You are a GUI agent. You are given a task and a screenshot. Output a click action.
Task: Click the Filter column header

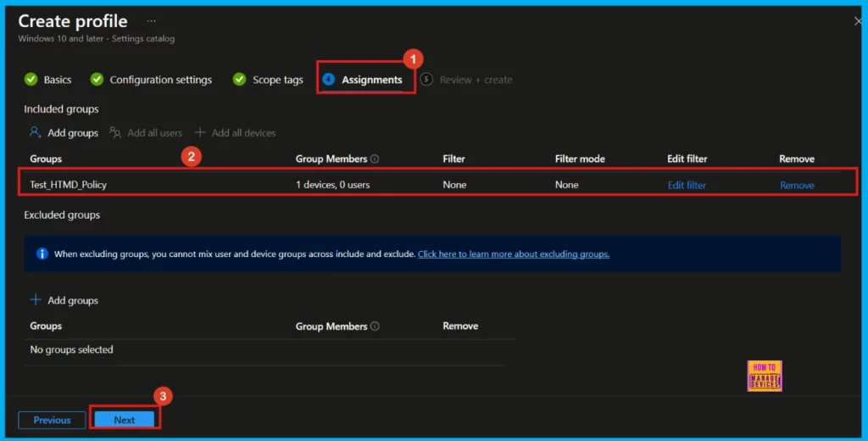(454, 159)
